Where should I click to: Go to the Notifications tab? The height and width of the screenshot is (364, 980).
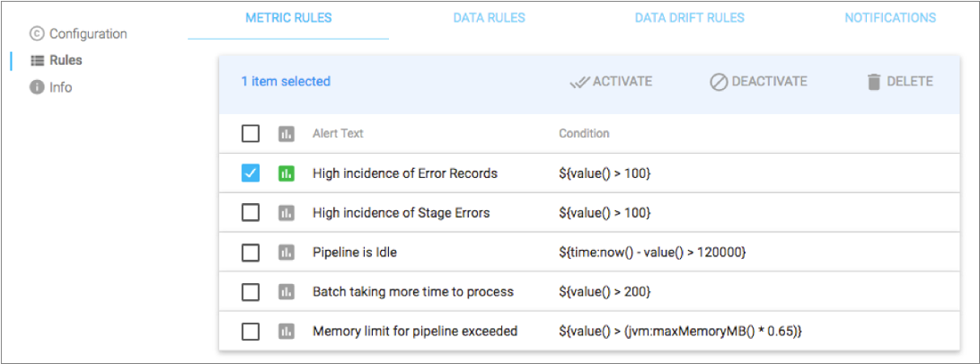tap(890, 18)
